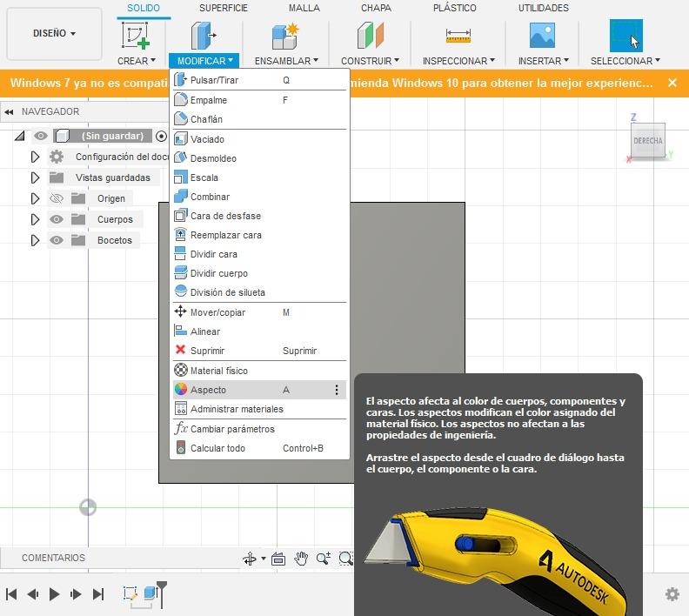This screenshot has width=689, height=616.
Task: Select Chaflán menu entry
Action: pos(259,119)
